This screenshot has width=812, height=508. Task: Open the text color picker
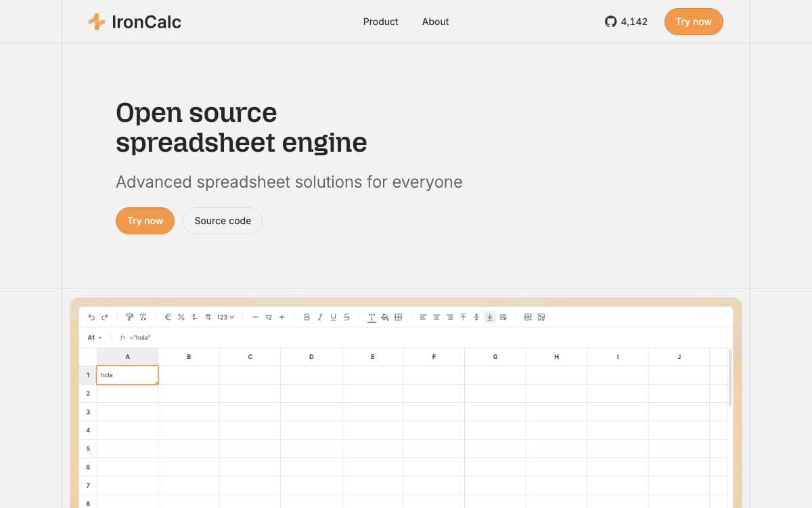(x=371, y=317)
